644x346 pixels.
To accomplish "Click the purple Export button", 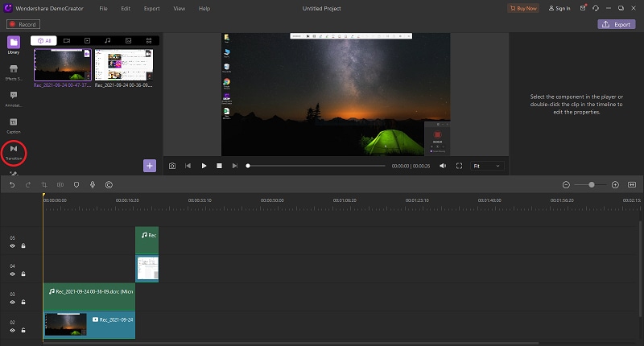I will pyautogui.click(x=616, y=24).
